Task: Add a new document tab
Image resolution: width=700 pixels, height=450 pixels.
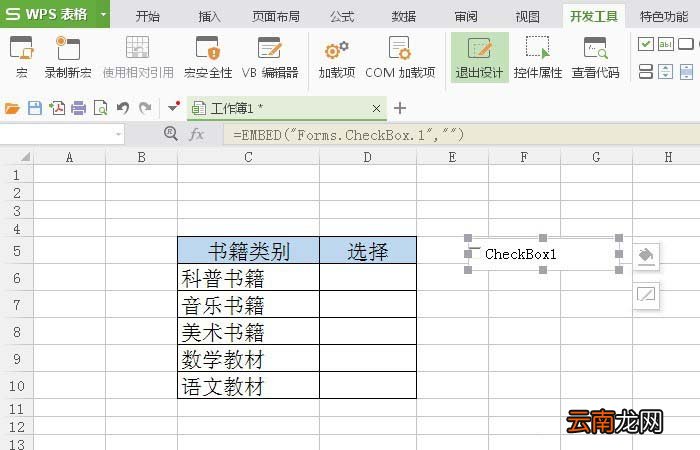Action: (x=400, y=108)
